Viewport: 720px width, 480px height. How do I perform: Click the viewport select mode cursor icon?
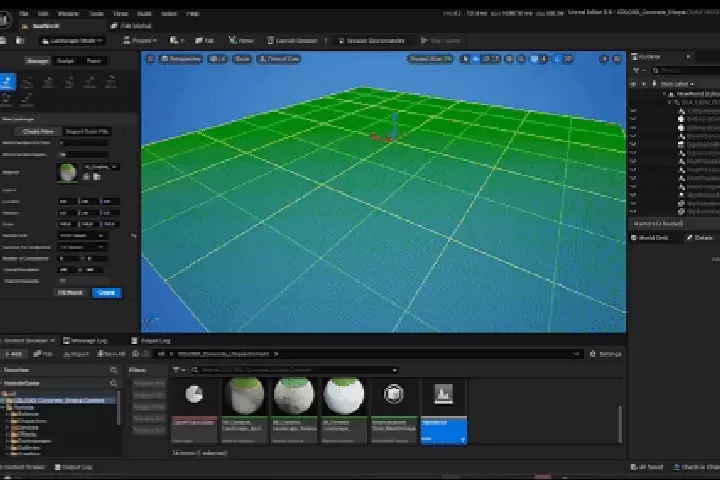(x=465, y=59)
